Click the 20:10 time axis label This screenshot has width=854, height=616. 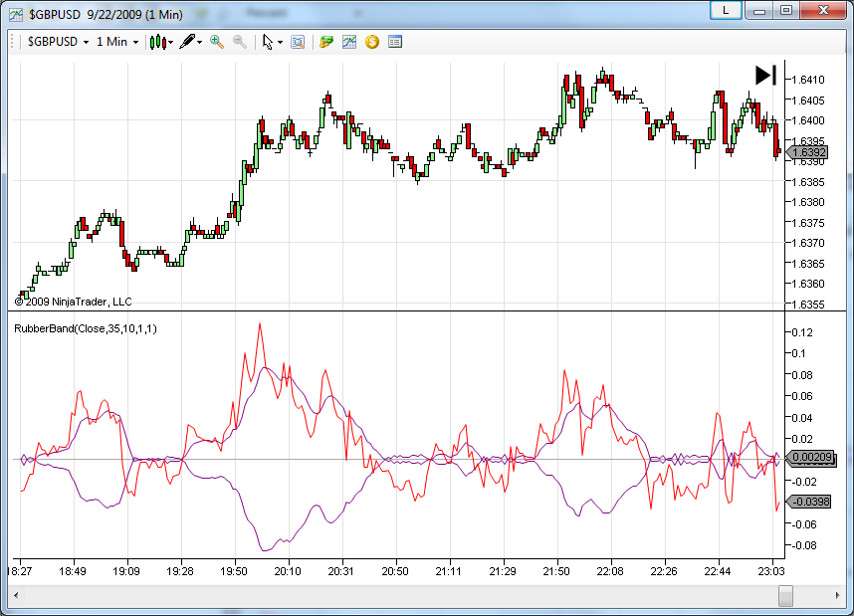288,571
